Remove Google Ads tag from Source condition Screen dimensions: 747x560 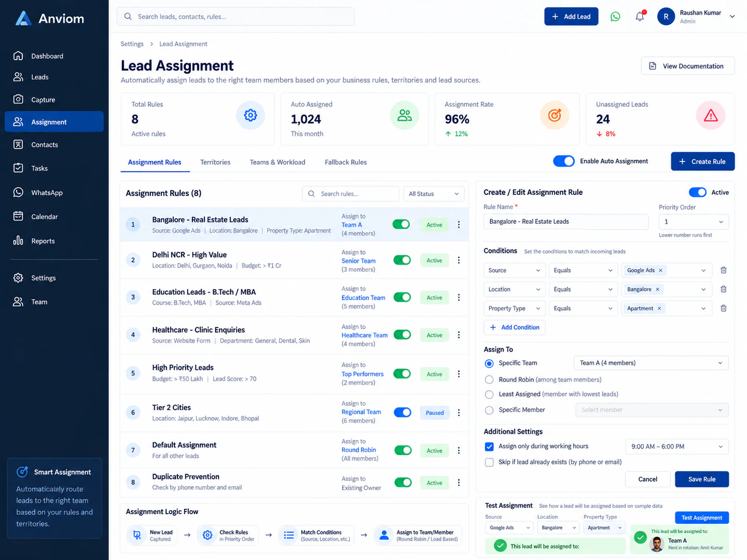coord(660,270)
